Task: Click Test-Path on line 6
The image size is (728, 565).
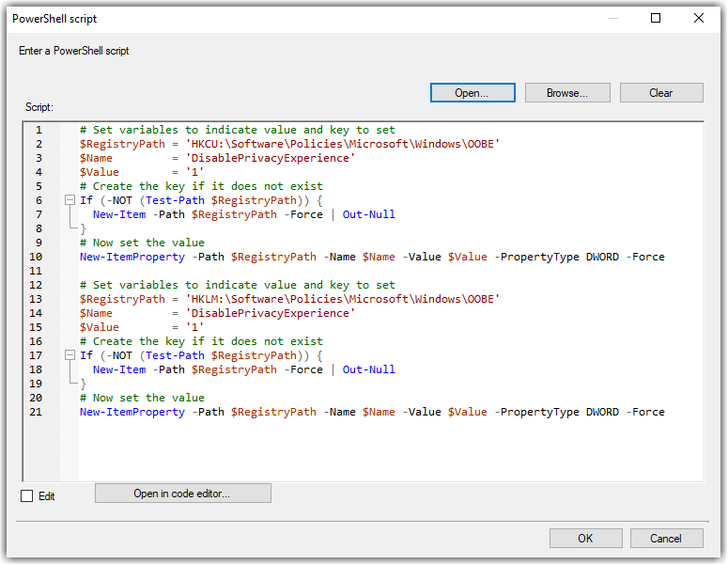Action: [x=175, y=200]
